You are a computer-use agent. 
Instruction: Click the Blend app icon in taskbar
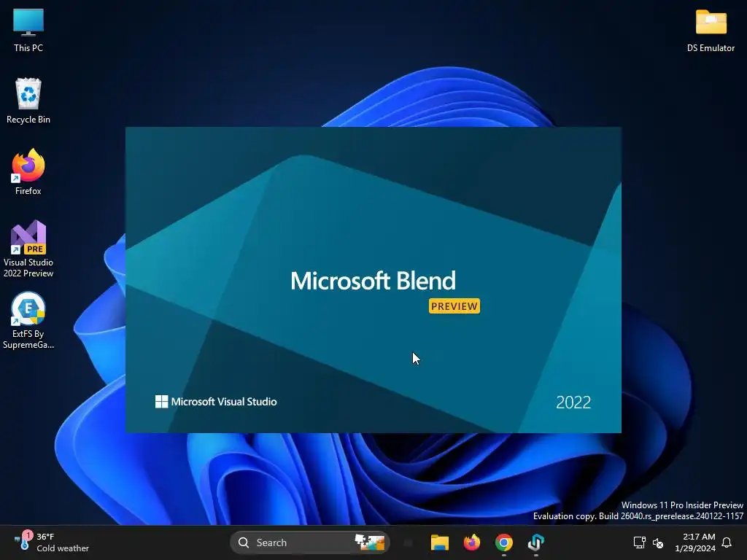coord(536,542)
